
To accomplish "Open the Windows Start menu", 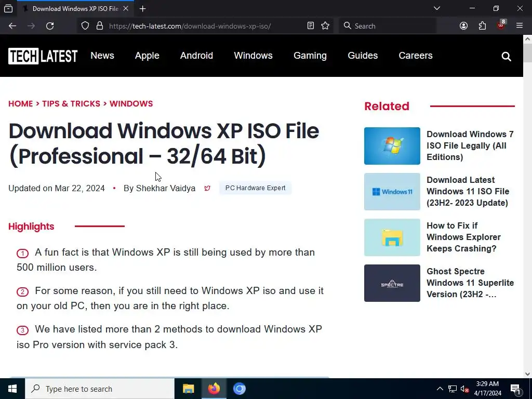I will [x=12, y=389].
